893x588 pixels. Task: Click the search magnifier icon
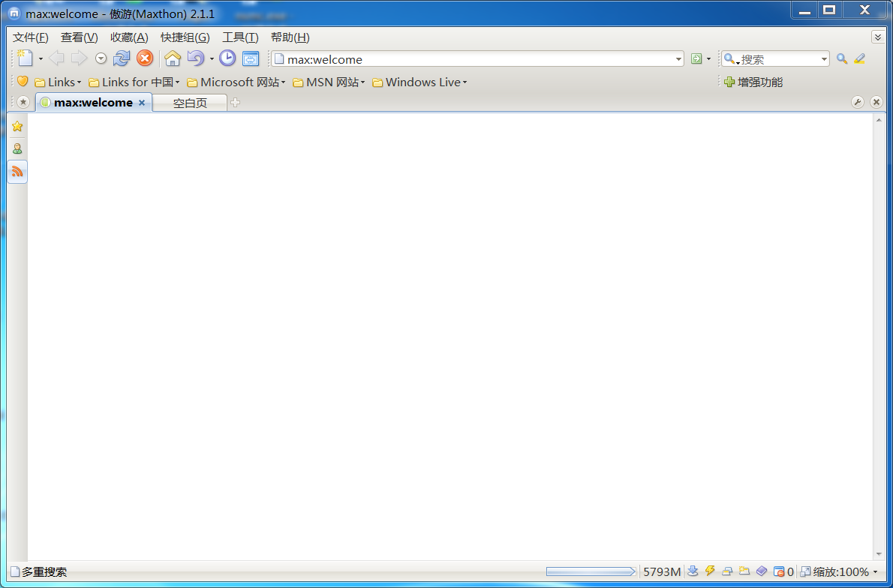(842, 59)
